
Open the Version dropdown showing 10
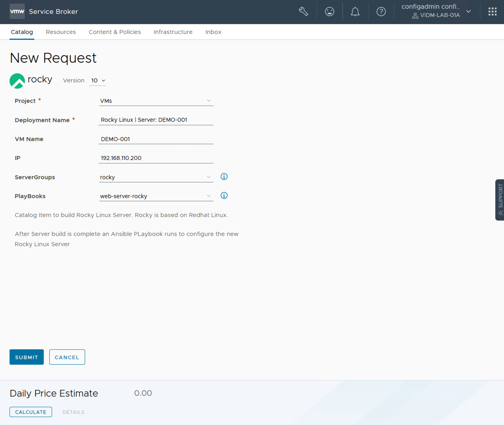(x=97, y=80)
